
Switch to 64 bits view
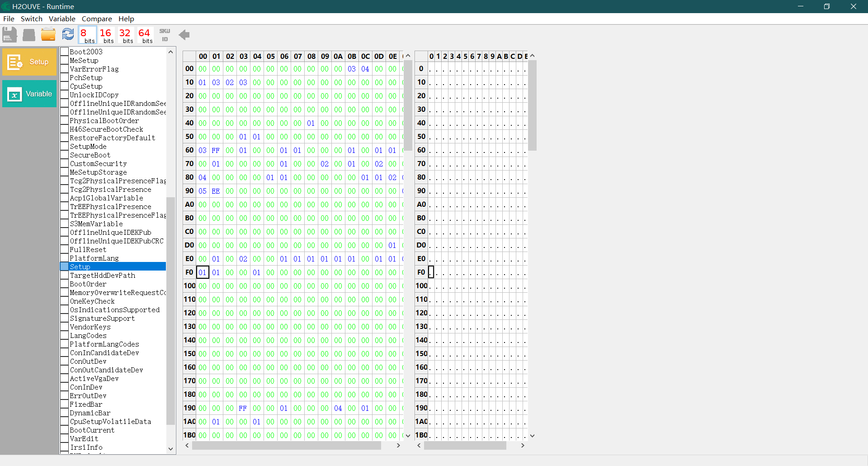pyautogui.click(x=145, y=35)
